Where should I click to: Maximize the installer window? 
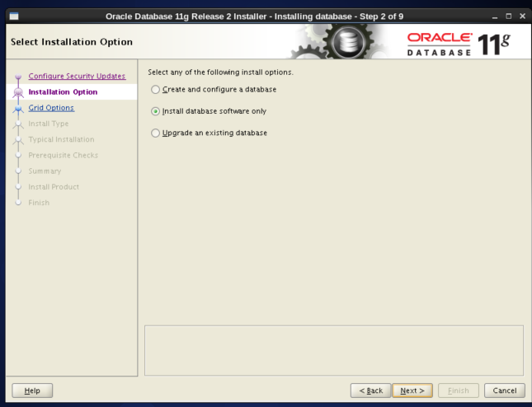click(x=508, y=16)
